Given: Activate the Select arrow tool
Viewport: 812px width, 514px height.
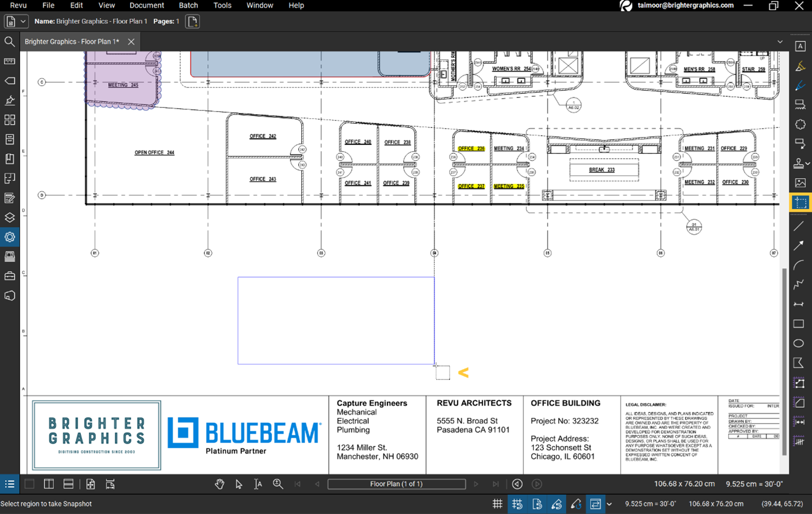Looking at the screenshot, I should [x=239, y=484].
